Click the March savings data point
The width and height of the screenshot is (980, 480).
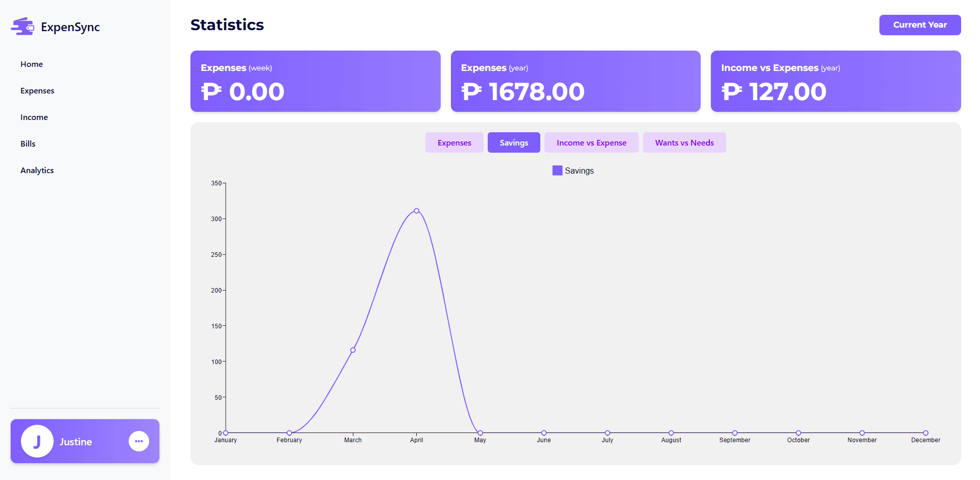pos(353,350)
